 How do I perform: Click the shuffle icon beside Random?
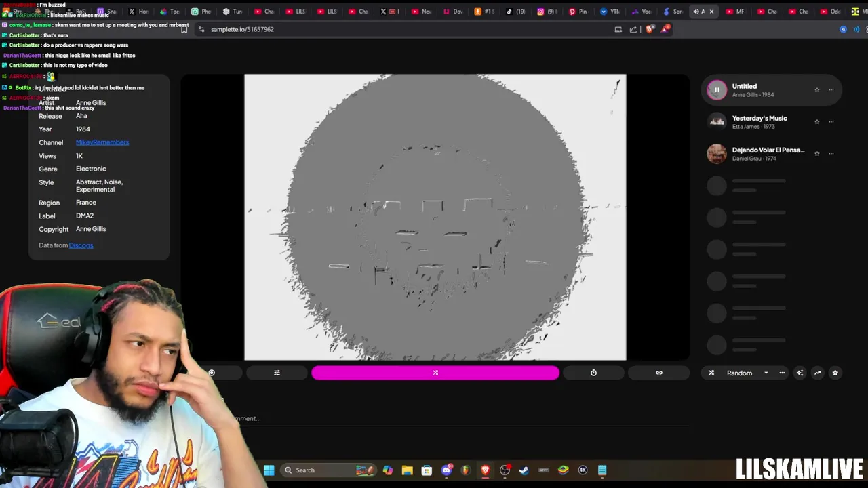tap(711, 373)
